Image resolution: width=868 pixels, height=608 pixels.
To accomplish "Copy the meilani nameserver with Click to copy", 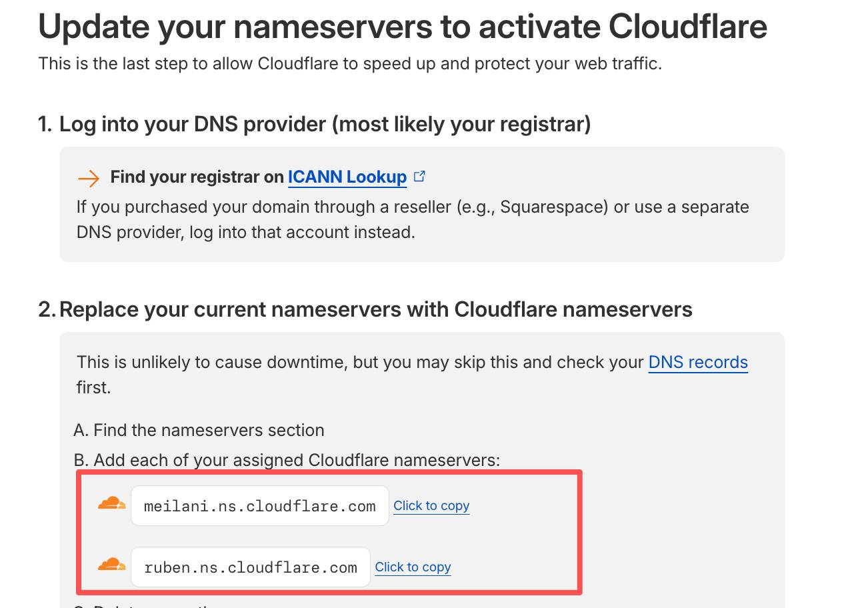I will tap(431, 506).
